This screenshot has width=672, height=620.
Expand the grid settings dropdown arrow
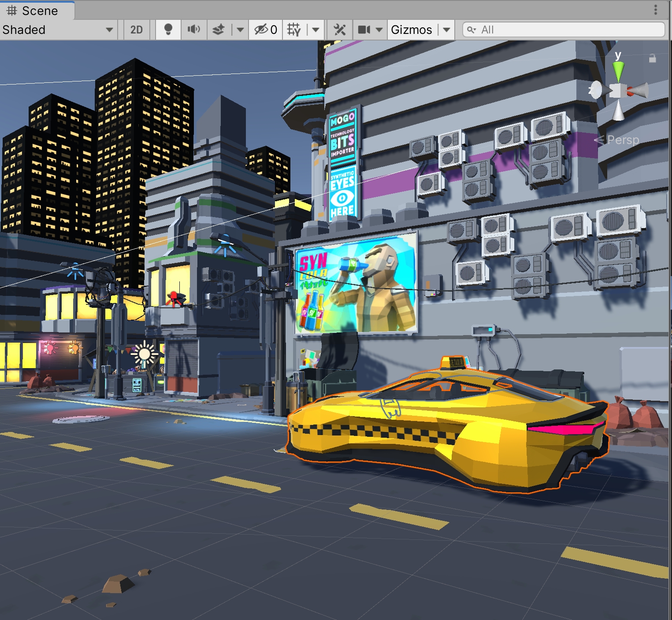pyautogui.click(x=316, y=30)
